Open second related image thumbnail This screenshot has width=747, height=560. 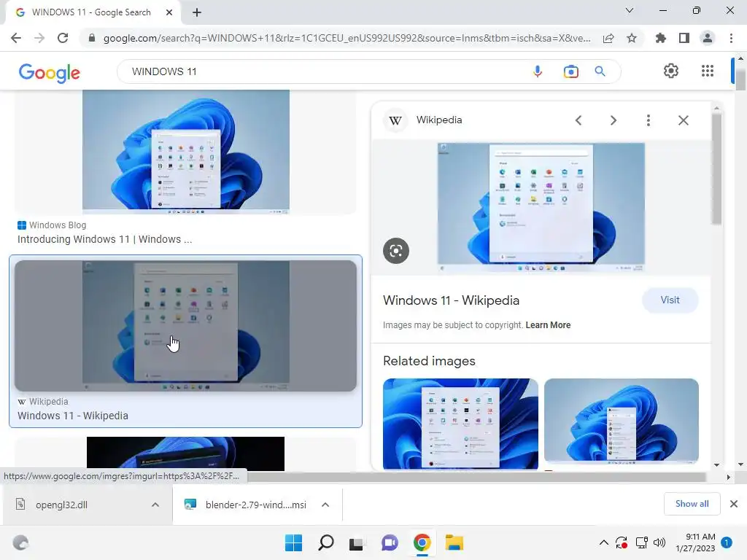coord(622,421)
